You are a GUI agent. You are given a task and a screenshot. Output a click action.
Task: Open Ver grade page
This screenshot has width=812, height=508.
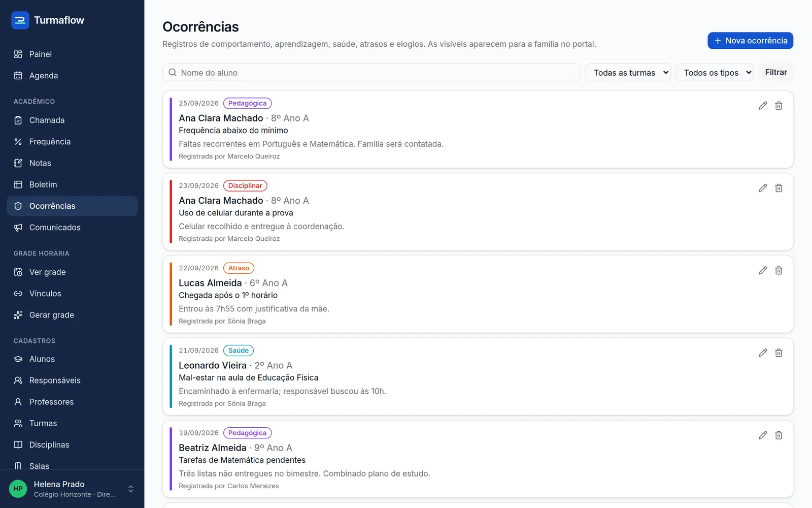[72, 272]
